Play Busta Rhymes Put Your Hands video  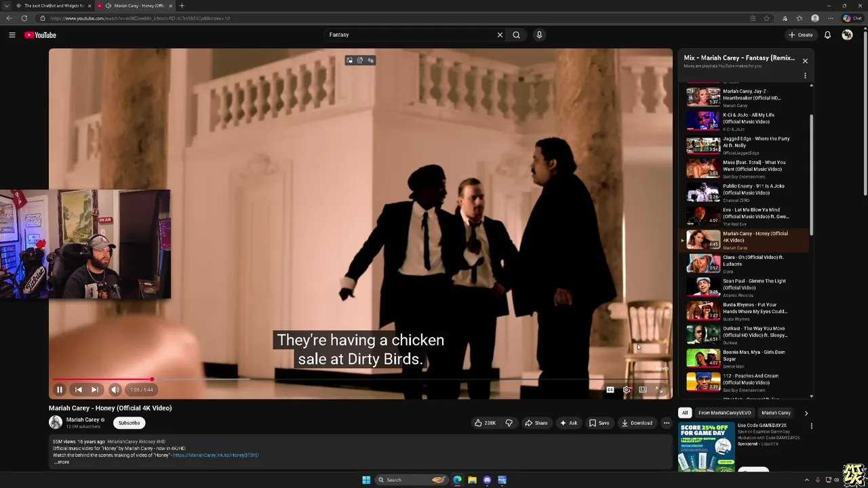(x=745, y=310)
